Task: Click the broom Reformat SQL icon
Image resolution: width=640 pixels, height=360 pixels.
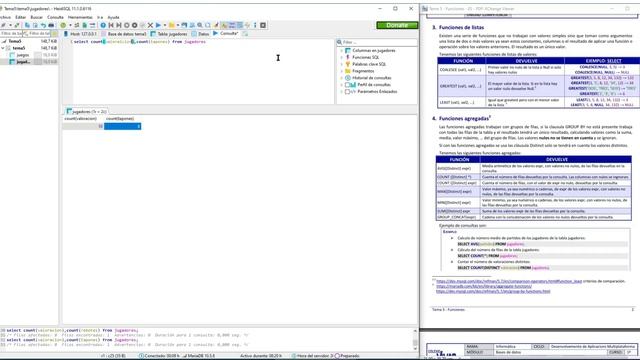Action: coord(216,25)
